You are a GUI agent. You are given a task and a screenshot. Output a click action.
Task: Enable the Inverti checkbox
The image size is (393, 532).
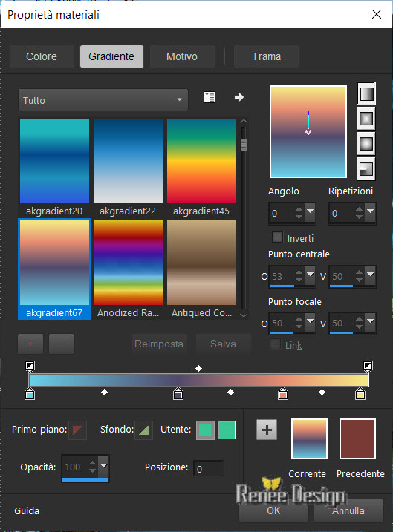278,237
